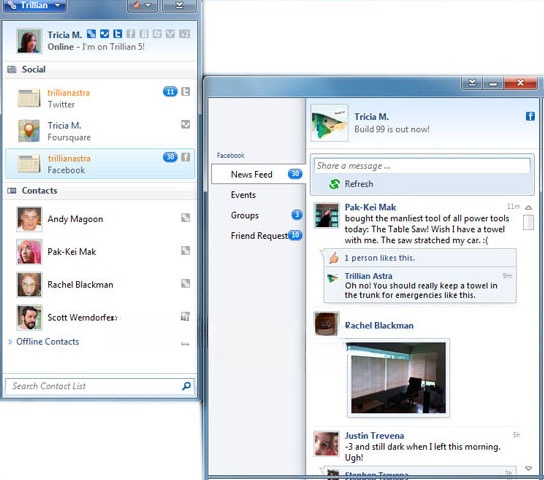Screen dimensions: 544x480
Task: Click the Facebook service icon on trillianastra row
Action: click(x=186, y=157)
